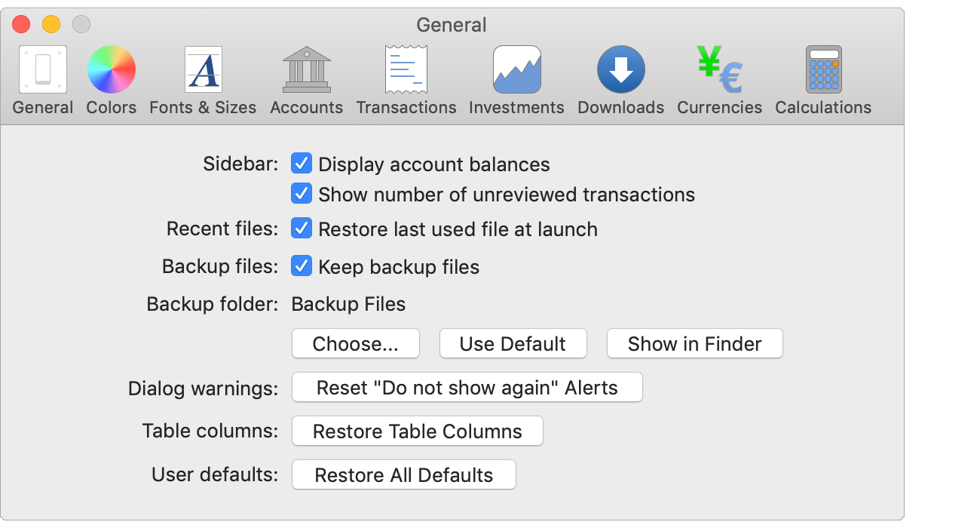
Task: Click the Choose... backup folder button
Action: [x=355, y=344]
